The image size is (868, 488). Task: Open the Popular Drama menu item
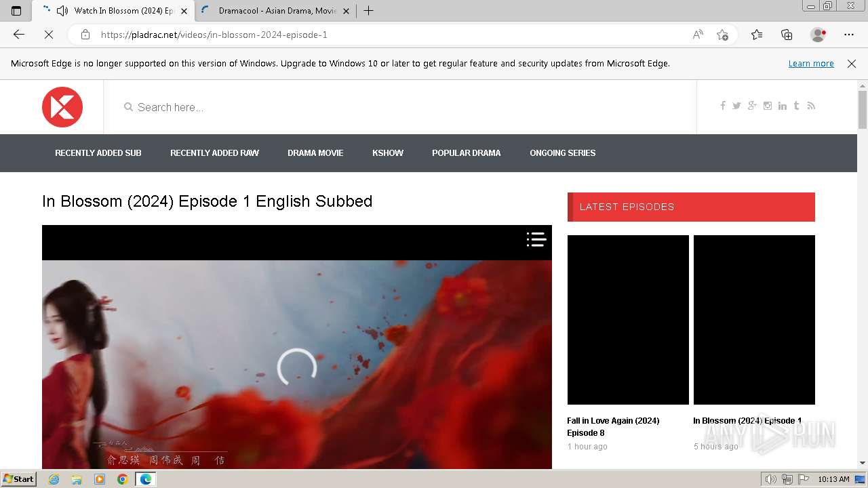467,153
